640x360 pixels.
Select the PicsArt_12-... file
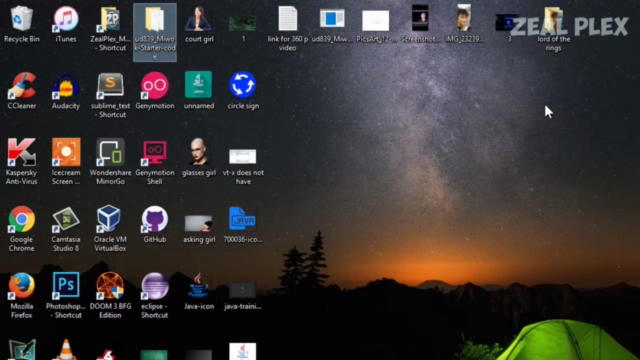pos(376,20)
